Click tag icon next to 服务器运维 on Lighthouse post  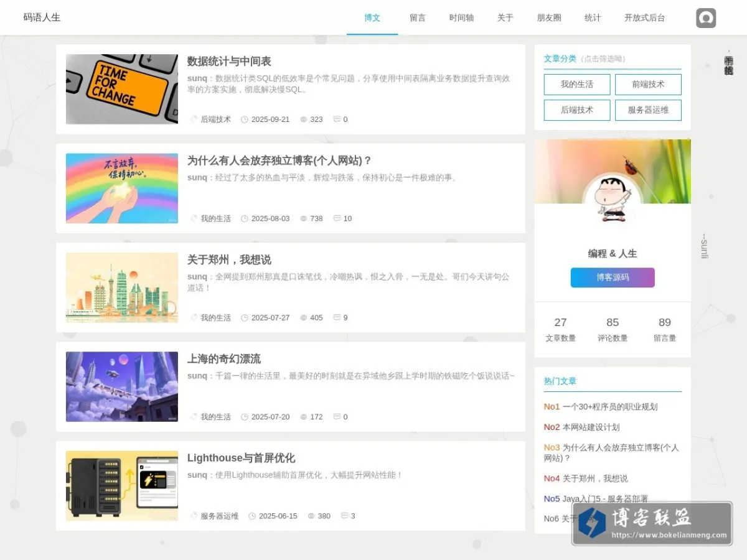[x=194, y=516]
